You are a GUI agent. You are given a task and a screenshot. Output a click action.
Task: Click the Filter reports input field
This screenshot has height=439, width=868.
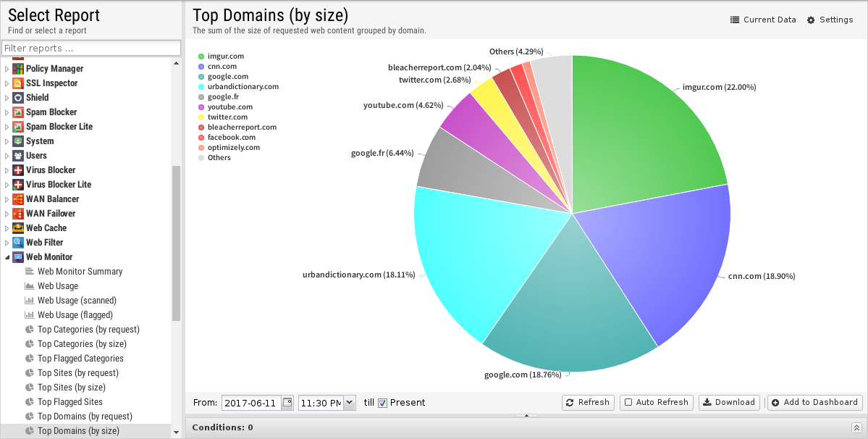point(91,48)
